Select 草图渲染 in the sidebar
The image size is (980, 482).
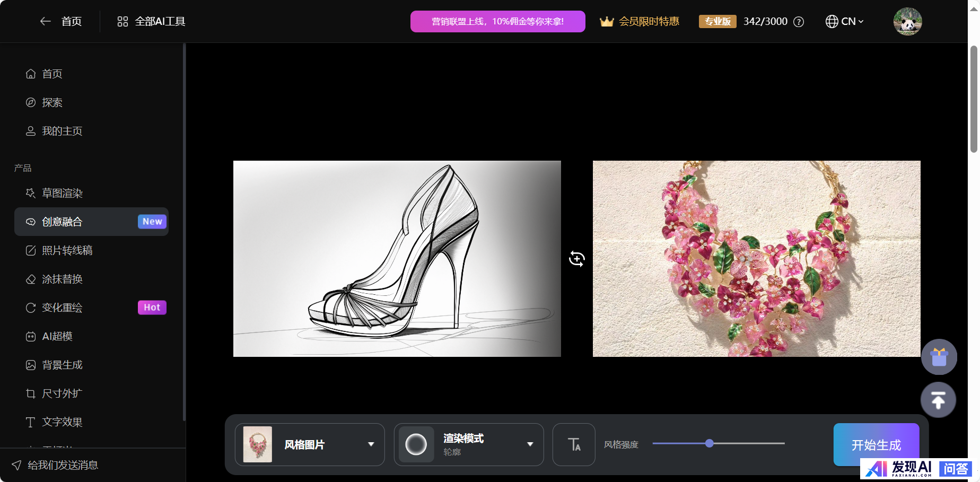63,193
